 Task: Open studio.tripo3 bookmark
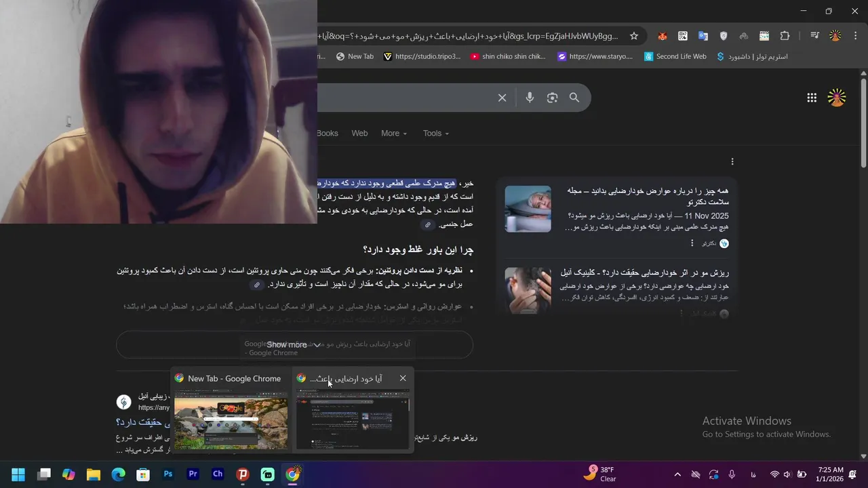(x=422, y=57)
